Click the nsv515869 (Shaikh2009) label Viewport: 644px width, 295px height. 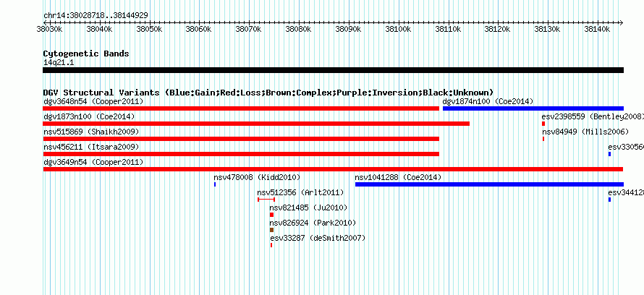(x=91, y=132)
